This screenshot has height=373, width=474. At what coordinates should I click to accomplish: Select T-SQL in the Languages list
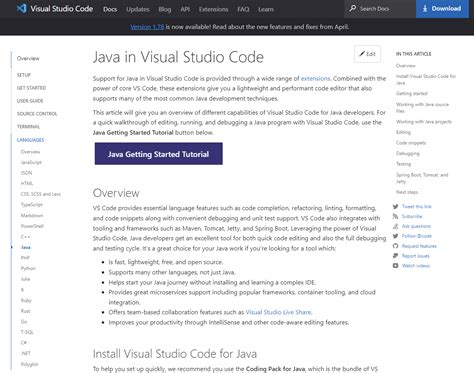(27, 332)
